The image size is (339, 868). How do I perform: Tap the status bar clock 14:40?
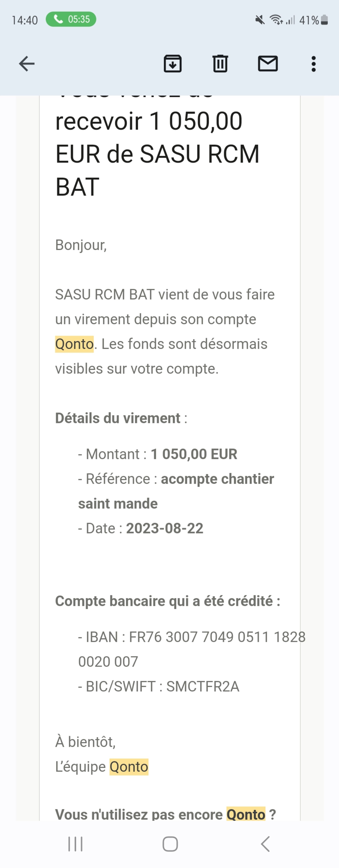tap(25, 20)
